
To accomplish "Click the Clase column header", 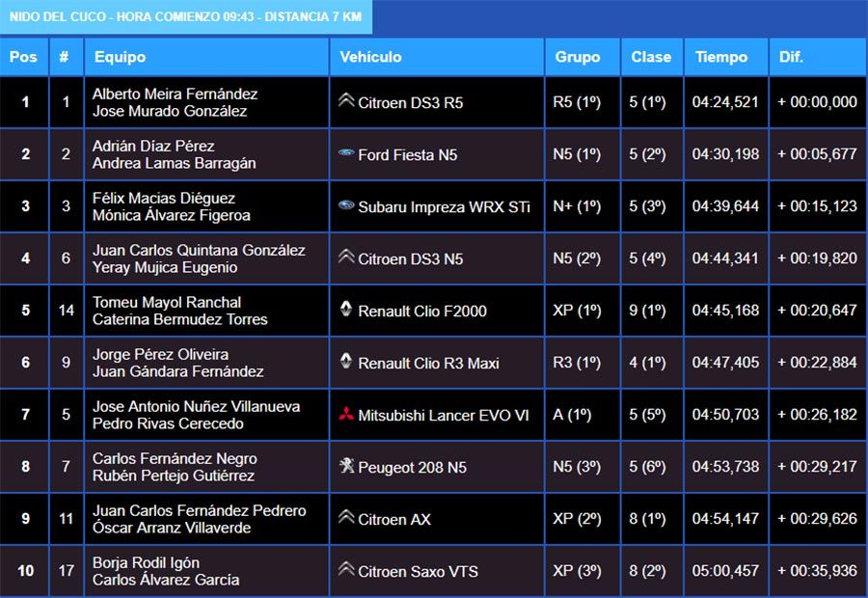I will [x=651, y=57].
